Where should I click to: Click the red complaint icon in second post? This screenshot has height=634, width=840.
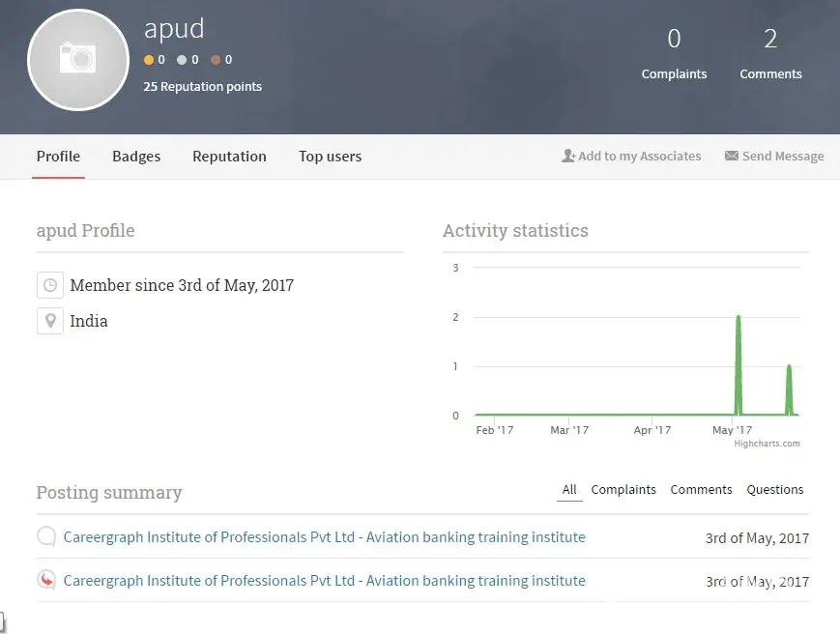[x=46, y=581]
